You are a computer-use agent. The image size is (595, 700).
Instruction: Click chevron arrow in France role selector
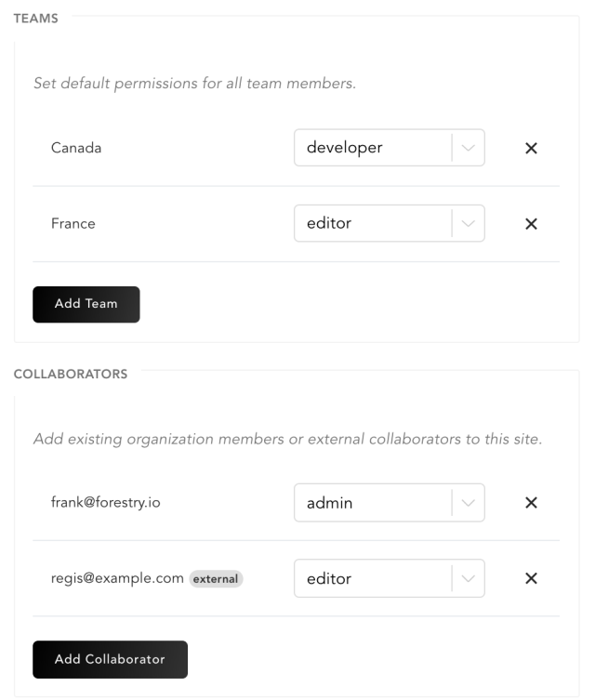(468, 223)
